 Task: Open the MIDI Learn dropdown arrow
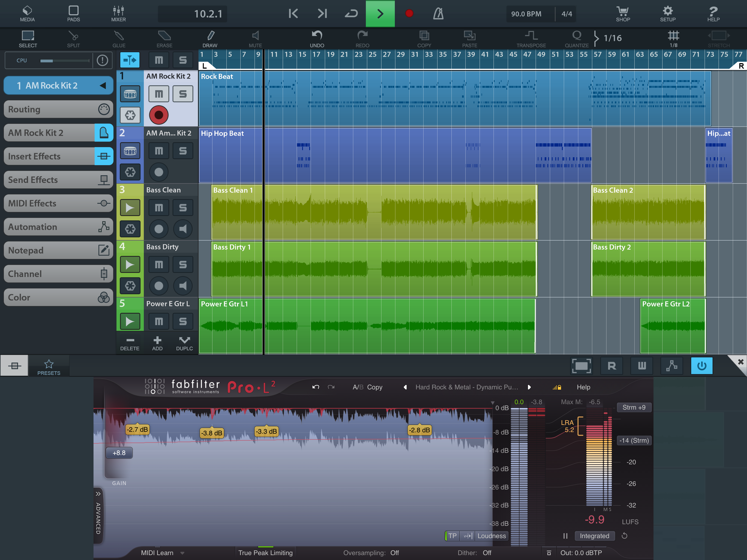(x=182, y=553)
